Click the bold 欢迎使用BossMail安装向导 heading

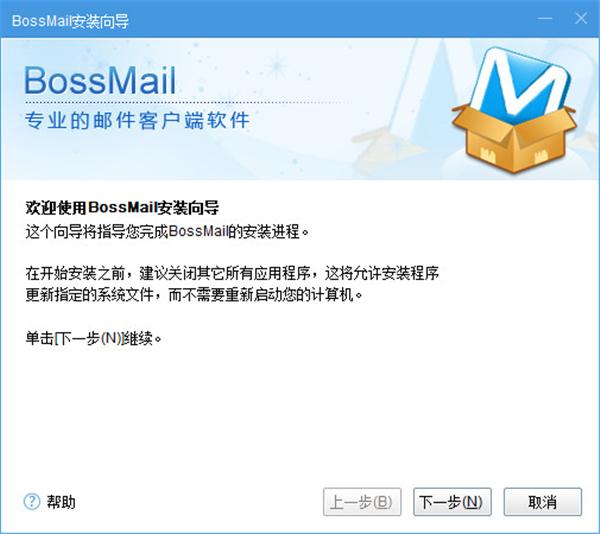coord(122,208)
